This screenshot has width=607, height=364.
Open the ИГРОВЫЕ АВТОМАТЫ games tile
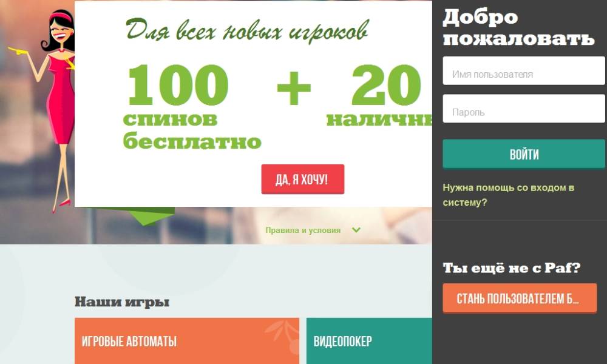tap(187, 341)
